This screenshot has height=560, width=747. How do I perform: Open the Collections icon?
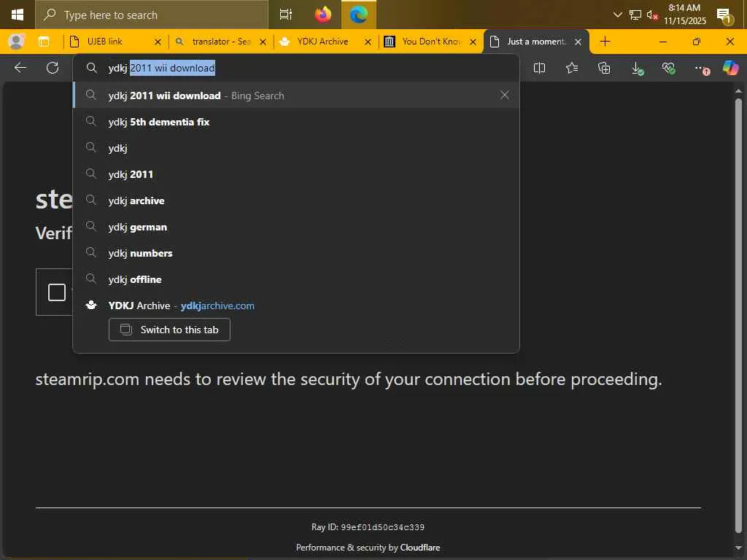[x=604, y=68]
